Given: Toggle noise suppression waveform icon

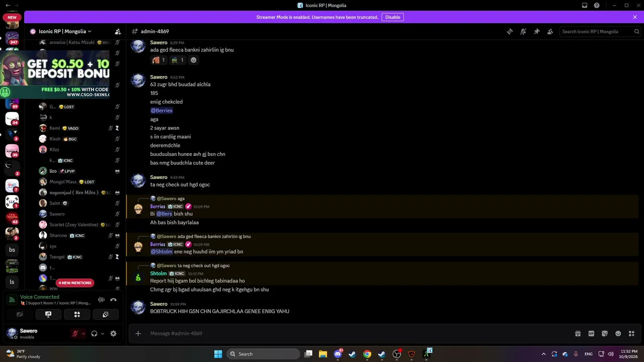Looking at the screenshot, I should [101, 300].
